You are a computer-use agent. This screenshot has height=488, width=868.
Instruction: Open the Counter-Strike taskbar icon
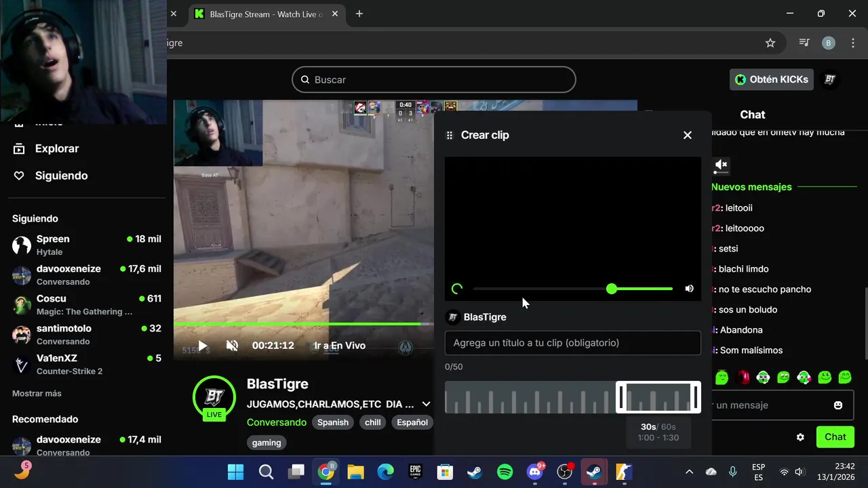pyautogui.click(x=624, y=472)
